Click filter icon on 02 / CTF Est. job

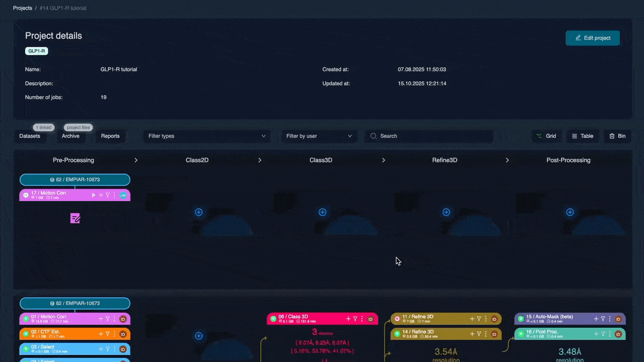tap(108, 334)
